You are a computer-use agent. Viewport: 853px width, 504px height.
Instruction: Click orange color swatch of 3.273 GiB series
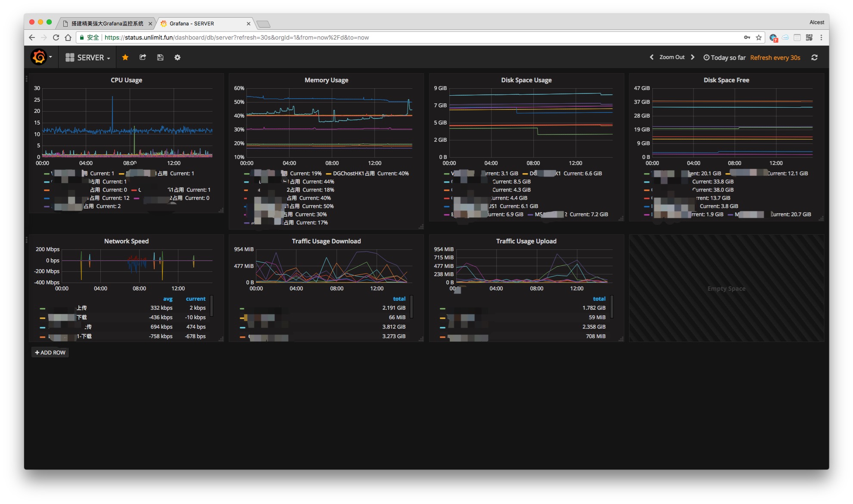point(242,337)
